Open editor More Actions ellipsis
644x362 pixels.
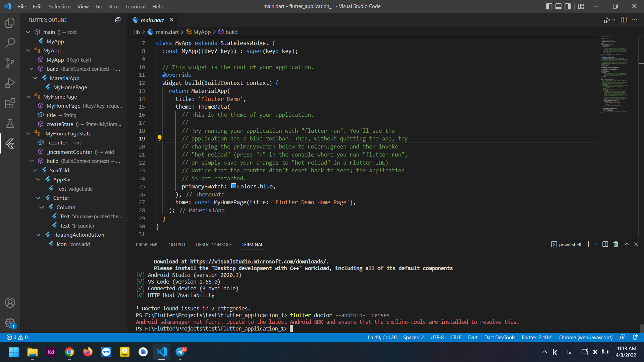[634, 20]
